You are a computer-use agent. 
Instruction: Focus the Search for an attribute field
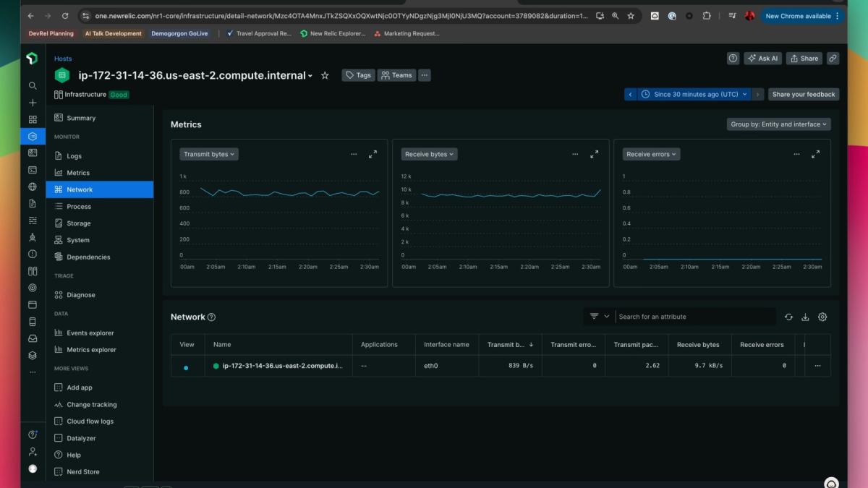(x=694, y=317)
